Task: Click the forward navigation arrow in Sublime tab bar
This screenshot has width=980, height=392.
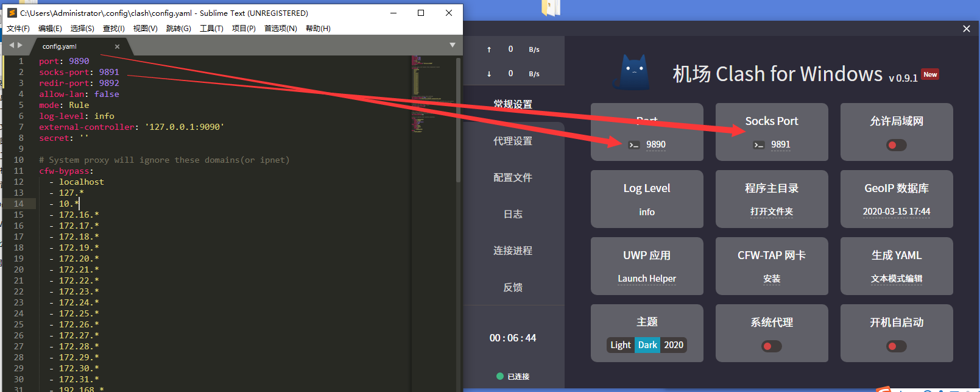Action: pyautogui.click(x=20, y=45)
